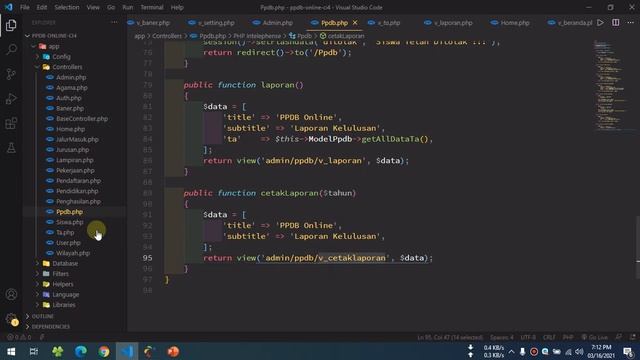Click line number 95 in the gutter
Viewport: 640px width, 360px height.
(x=147, y=258)
